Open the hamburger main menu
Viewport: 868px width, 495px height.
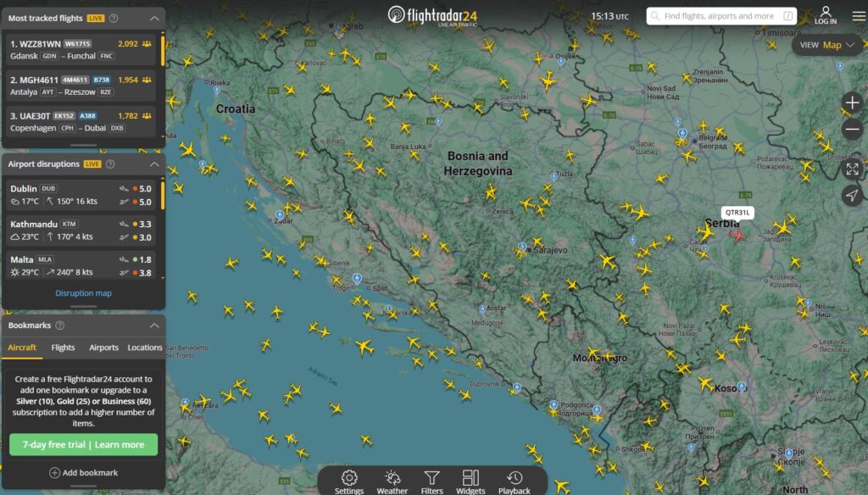tap(858, 16)
